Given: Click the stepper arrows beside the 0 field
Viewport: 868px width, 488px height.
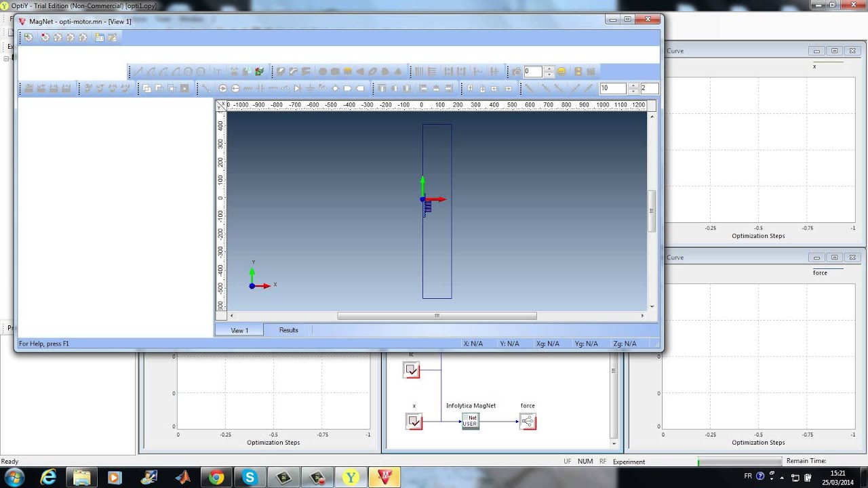Looking at the screenshot, I should pyautogui.click(x=549, y=71).
